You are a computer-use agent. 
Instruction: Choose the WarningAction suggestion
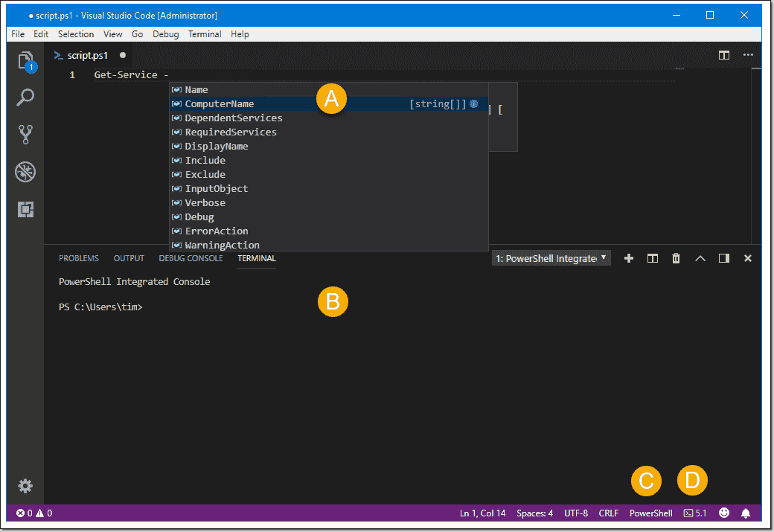pos(329,246)
